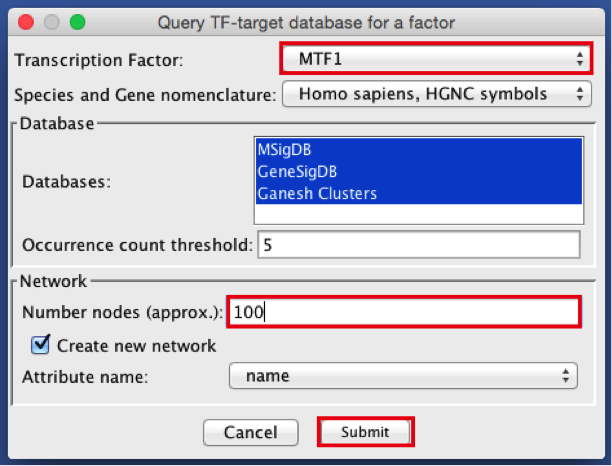Click the green zoom window button
The height and width of the screenshot is (466, 612).
[x=76, y=21]
